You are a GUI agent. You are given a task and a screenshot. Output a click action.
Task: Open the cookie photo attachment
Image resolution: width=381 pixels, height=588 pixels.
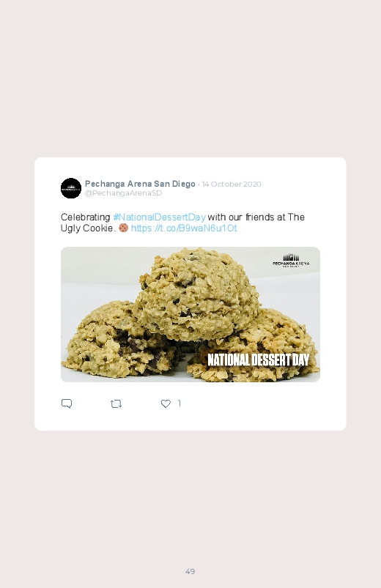click(190, 314)
